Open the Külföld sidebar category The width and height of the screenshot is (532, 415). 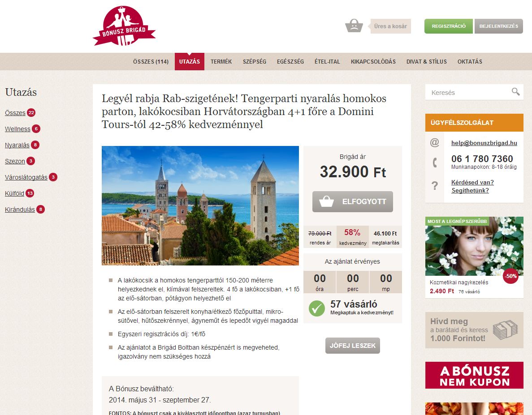[15, 193]
